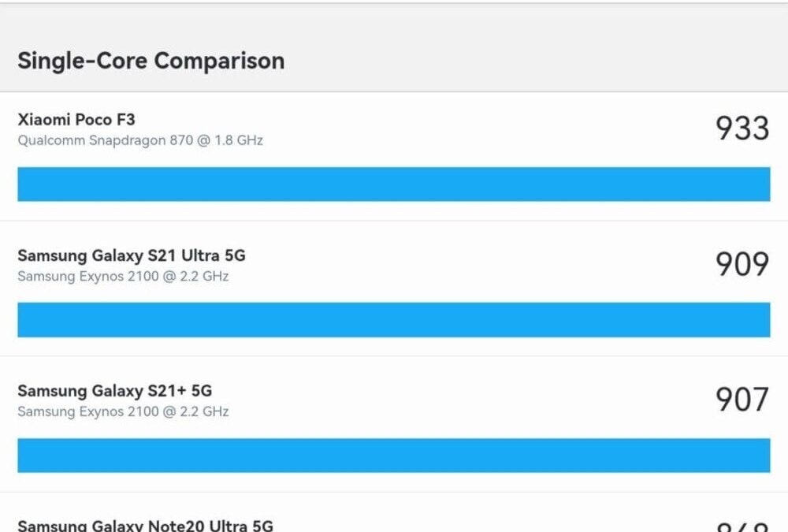Click the Single-Core Comparison heading
This screenshot has width=788, height=532.
point(151,61)
